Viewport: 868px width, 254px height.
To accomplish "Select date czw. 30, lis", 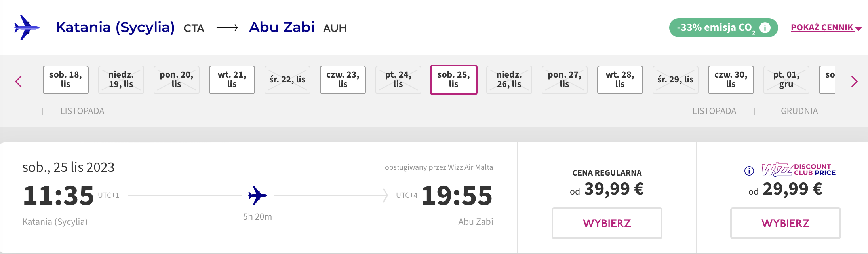I will 731,80.
